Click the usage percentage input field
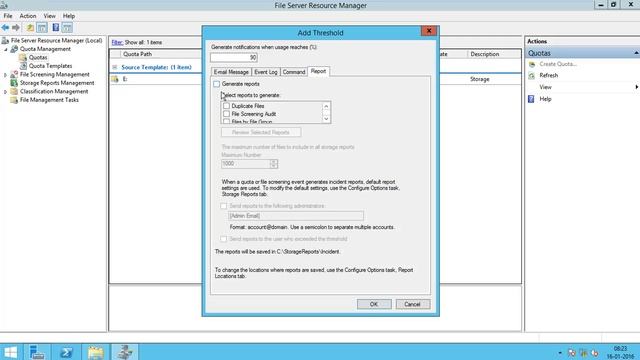 click(234, 58)
